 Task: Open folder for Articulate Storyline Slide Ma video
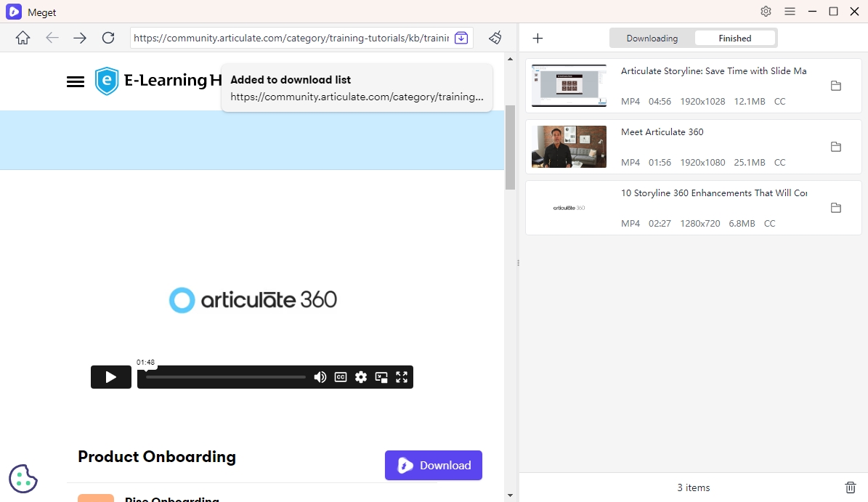click(836, 86)
